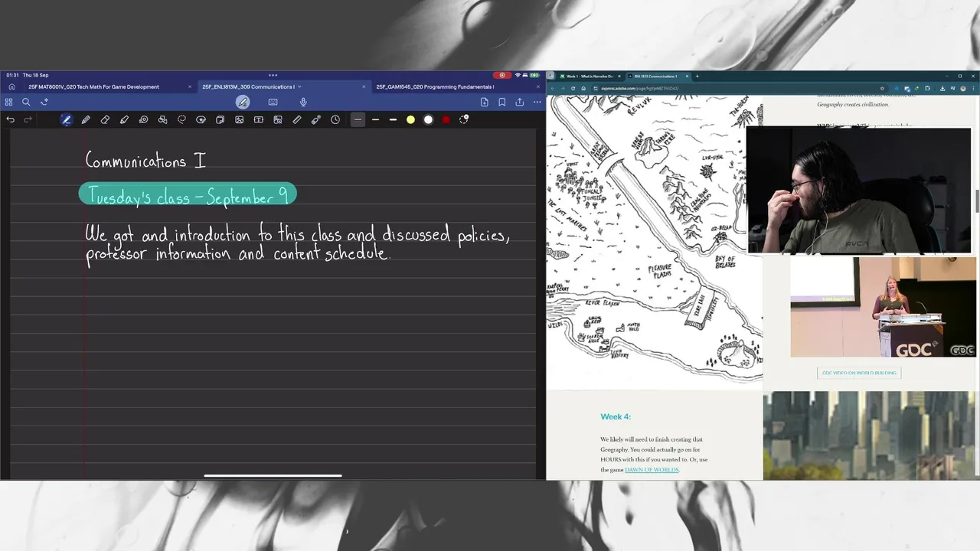Open the stickers and elements tool

click(x=201, y=119)
